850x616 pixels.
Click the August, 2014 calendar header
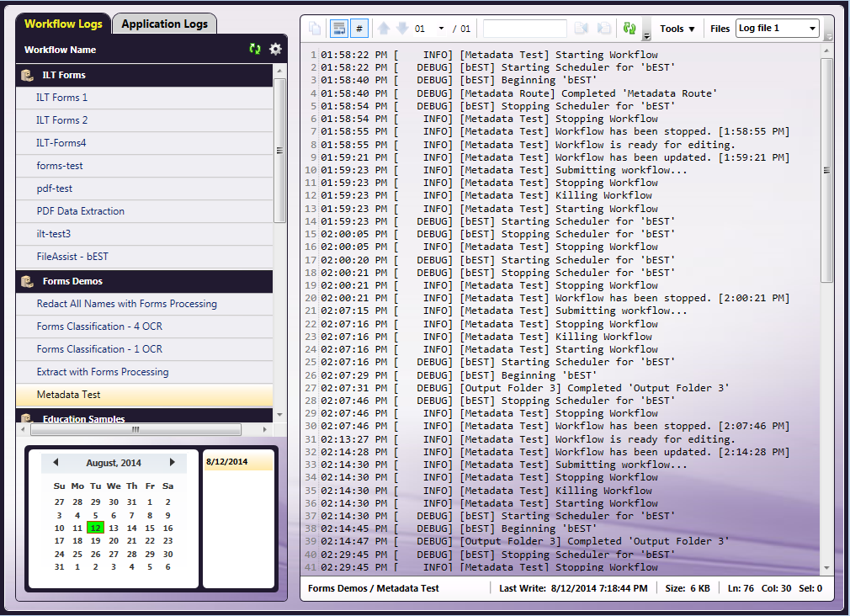[x=114, y=463]
